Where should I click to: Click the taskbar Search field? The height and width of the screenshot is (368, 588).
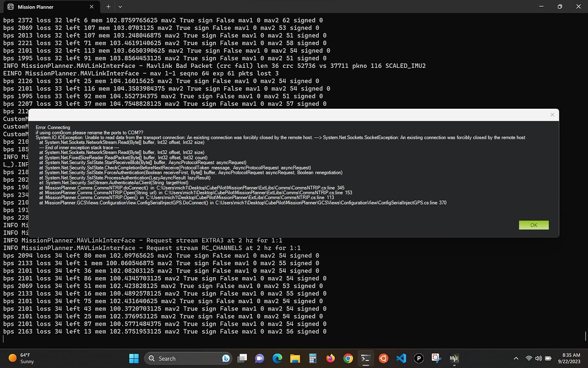pyautogui.click(x=184, y=358)
